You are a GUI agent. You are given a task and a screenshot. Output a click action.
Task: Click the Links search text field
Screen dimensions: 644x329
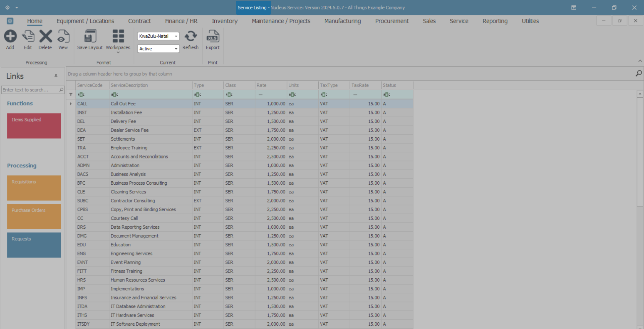pyautogui.click(x=30, y=90)
